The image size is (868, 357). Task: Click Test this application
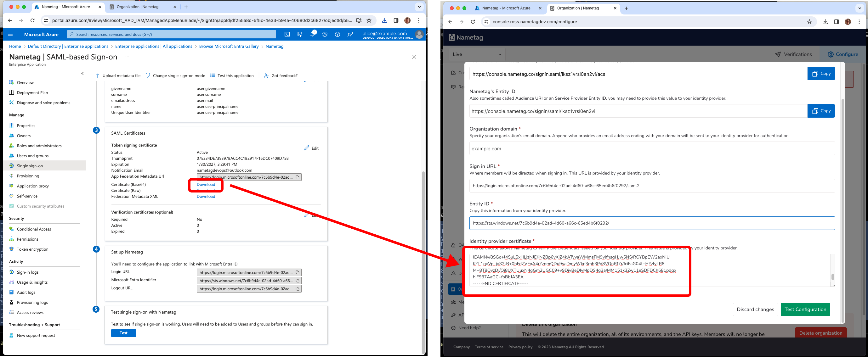click(231, 75)
